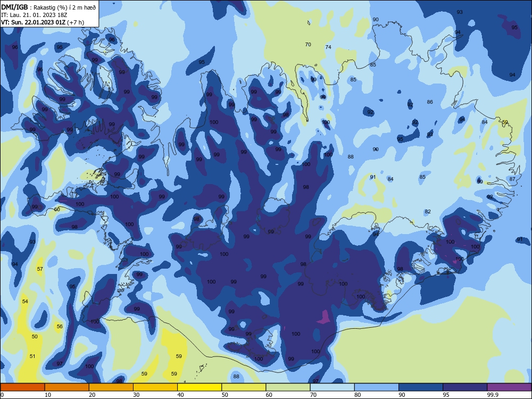Viewport: 532px width, 399px height.
Task: Click the '10' legend tick label
Action: click(x=48, y=395)
